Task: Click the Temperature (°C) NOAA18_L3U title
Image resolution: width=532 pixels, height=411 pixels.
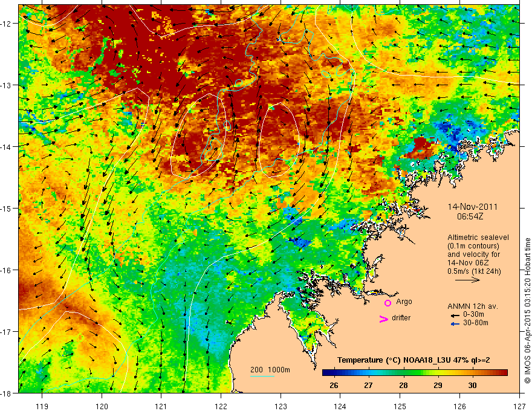Action: (x=414, y=360)
